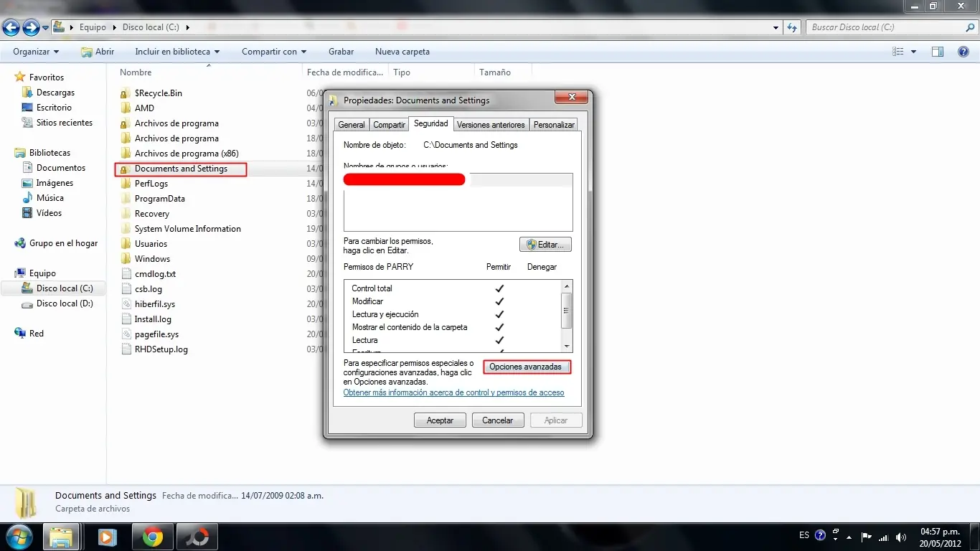Toggle the preview pane icon

(x=937, y=52)
